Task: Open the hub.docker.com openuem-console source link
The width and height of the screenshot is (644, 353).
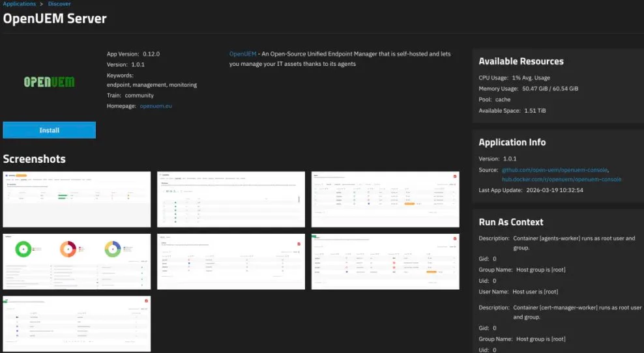Action: pos(561,179)
